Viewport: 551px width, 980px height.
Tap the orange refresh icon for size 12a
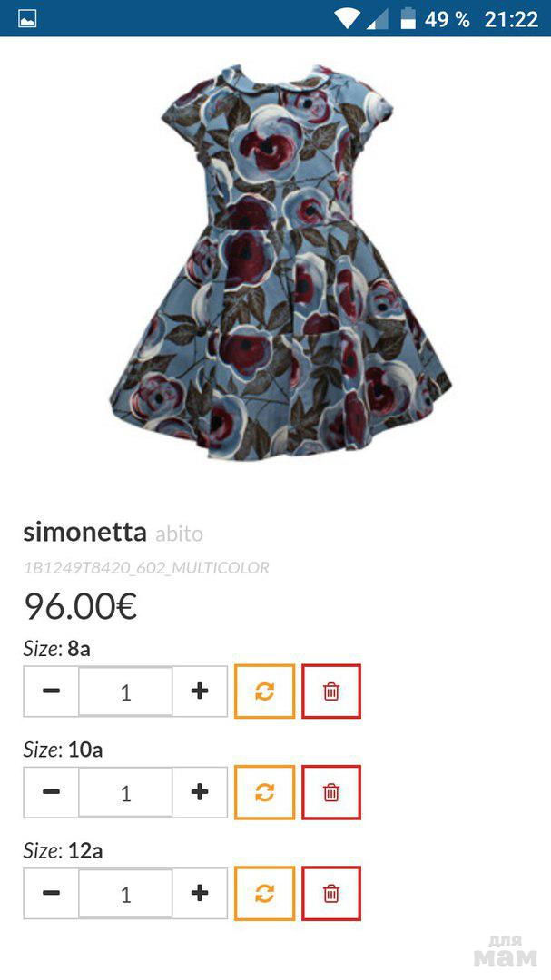264,894
